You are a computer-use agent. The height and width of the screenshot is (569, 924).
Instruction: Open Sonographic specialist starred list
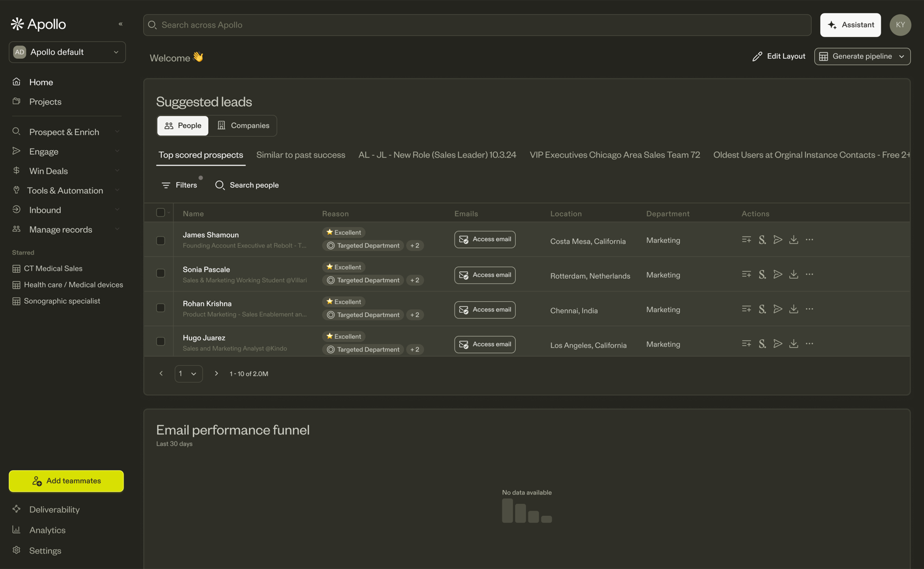(x=56, y=301)
